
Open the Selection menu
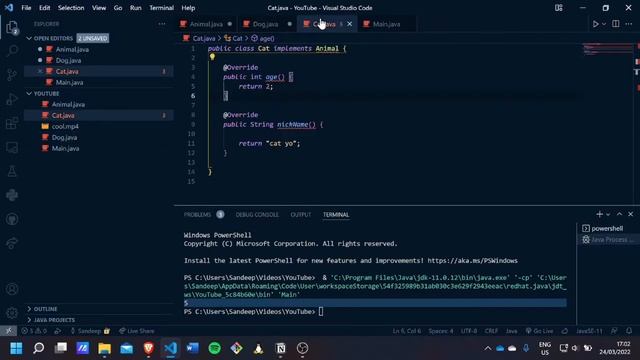click(71, 8)
